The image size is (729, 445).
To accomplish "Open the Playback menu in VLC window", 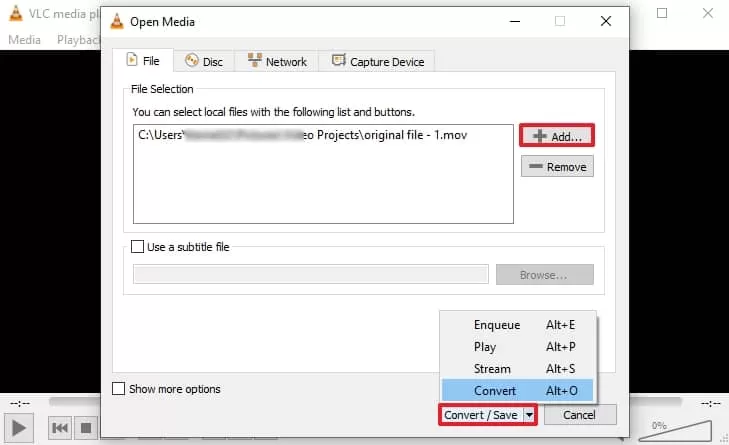I will pos(77,40).
